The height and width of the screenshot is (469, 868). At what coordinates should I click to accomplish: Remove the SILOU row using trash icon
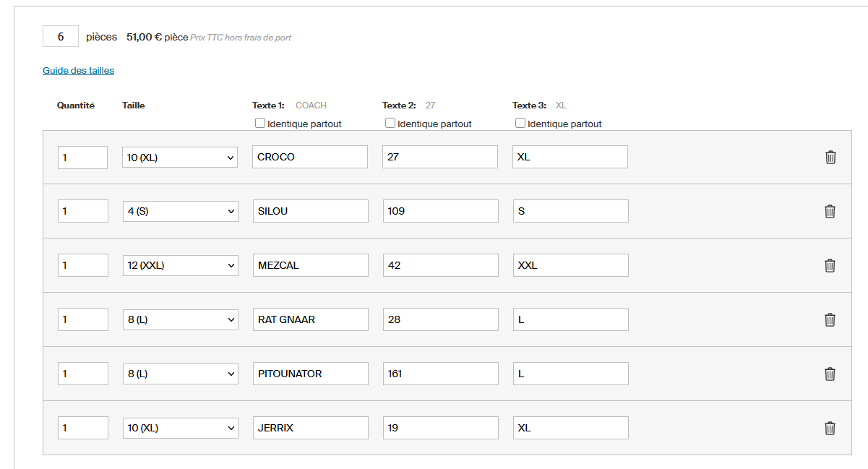pyautogui.click(x=830, y=211)
